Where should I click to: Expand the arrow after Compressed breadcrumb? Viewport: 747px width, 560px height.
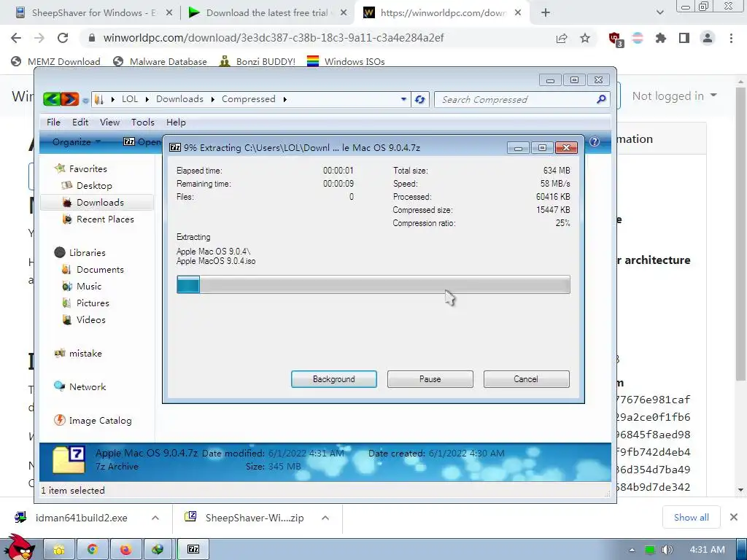point(285,99)
